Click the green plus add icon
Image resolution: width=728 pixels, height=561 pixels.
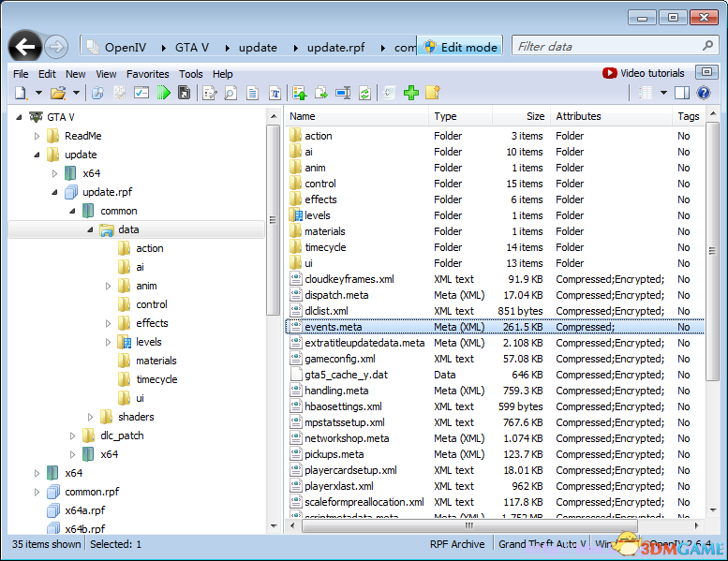411,93
